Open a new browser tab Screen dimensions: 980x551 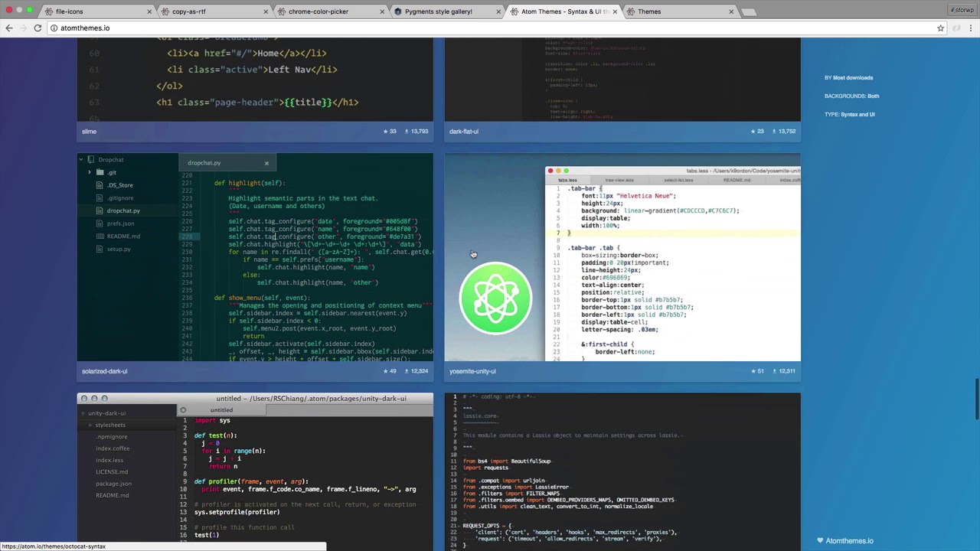click(x=749, y=11)
